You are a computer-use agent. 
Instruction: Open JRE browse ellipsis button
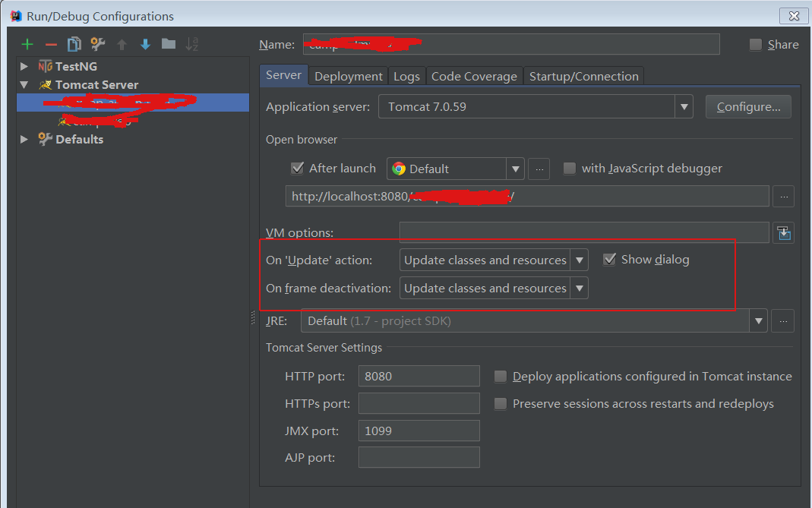(783, 321)
